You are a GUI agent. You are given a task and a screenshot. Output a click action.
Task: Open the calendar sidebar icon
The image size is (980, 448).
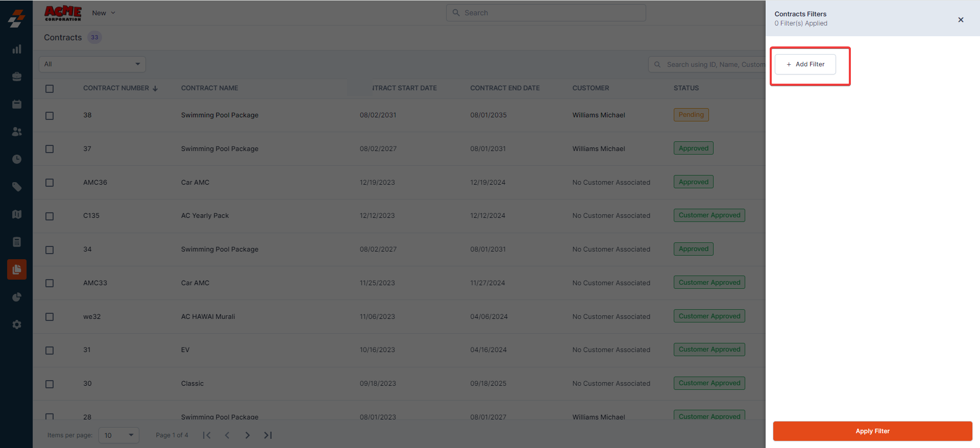(17, 104)
